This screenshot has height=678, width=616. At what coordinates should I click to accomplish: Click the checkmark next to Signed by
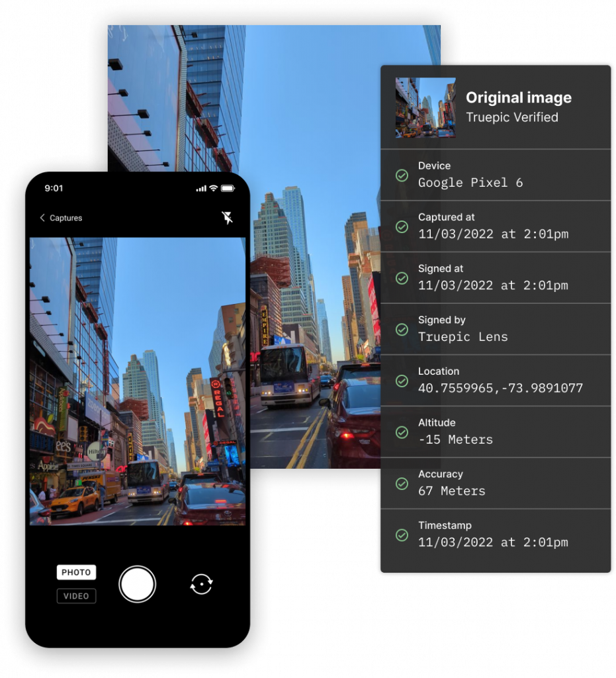[402, 329]
